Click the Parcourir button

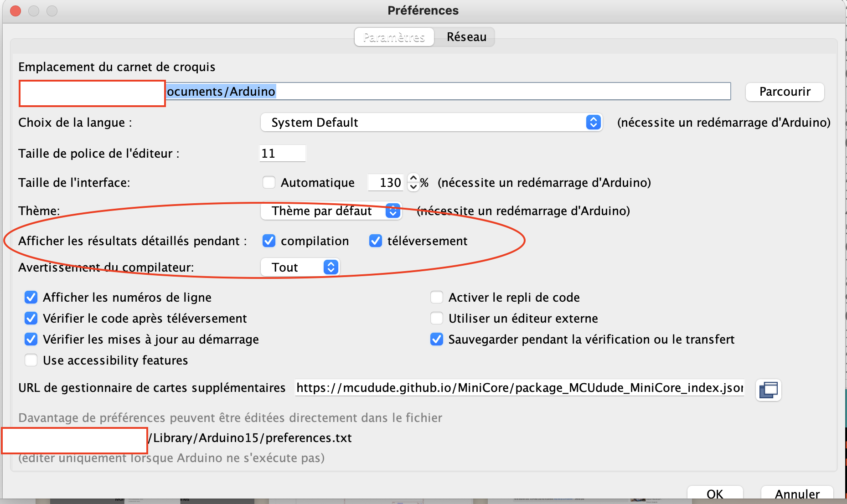coord(785,92)
